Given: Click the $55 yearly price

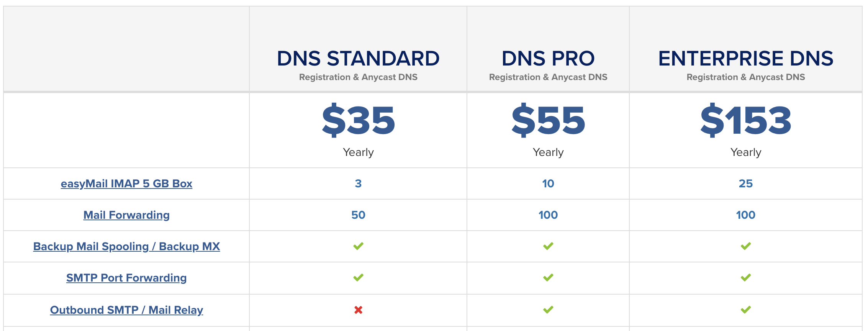Looking at the screenshot, I should click(548, 120).
